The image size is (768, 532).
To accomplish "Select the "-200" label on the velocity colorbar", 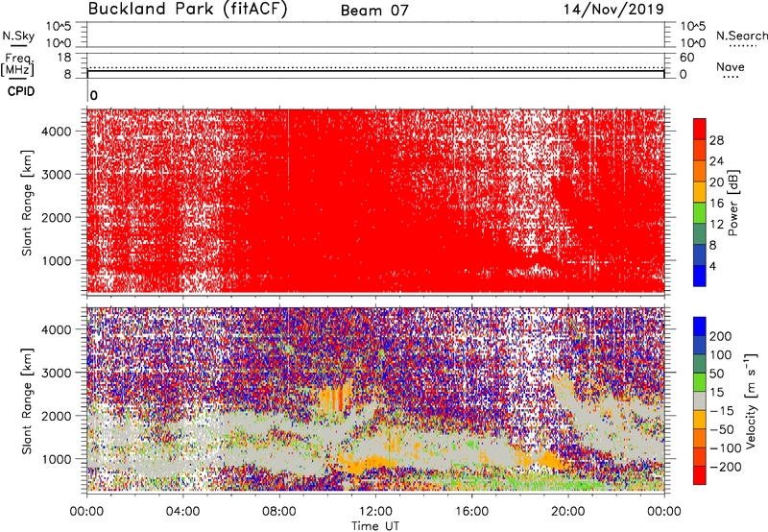I will coord(725,467).
